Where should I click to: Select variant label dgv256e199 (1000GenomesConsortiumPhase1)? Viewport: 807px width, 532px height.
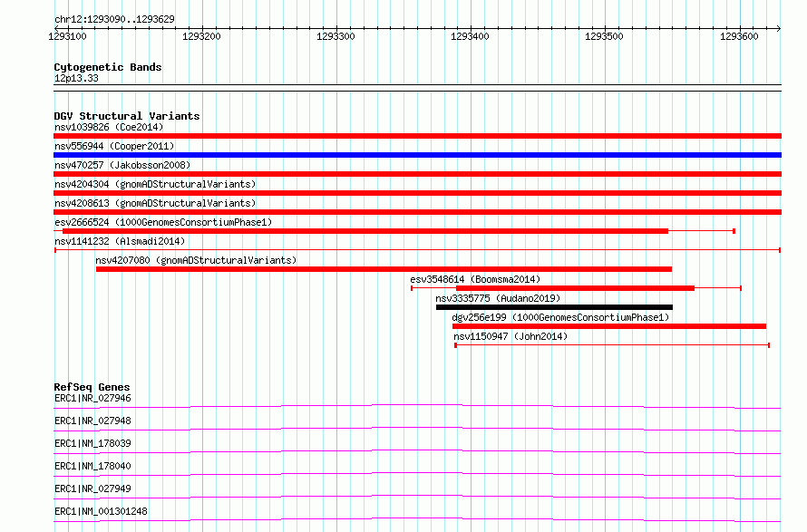[x=560, y=317]
